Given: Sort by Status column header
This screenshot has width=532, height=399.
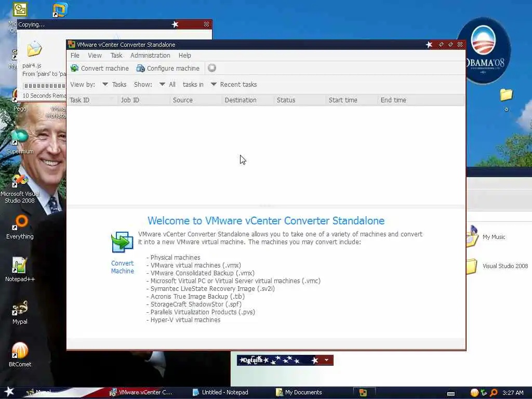Looking at the screenshot, I should click(300, 100).
